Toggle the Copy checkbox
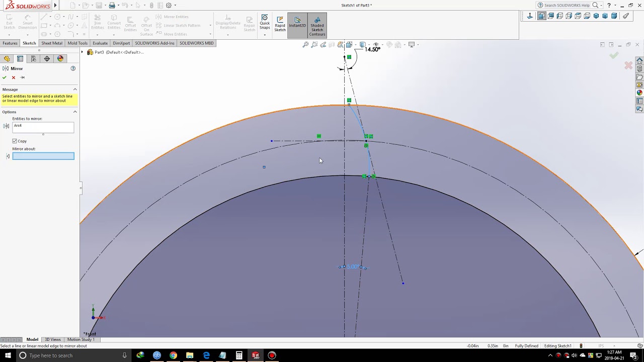 15,141
